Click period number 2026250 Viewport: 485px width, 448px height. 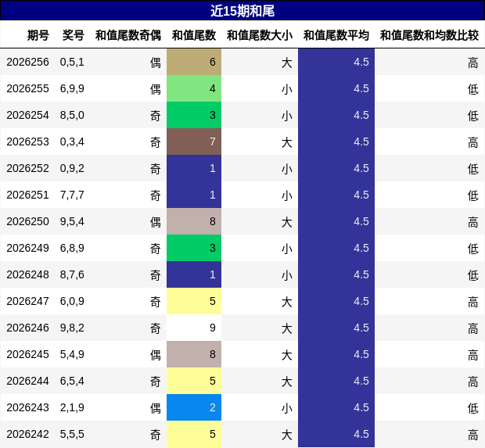coord(27,221)
